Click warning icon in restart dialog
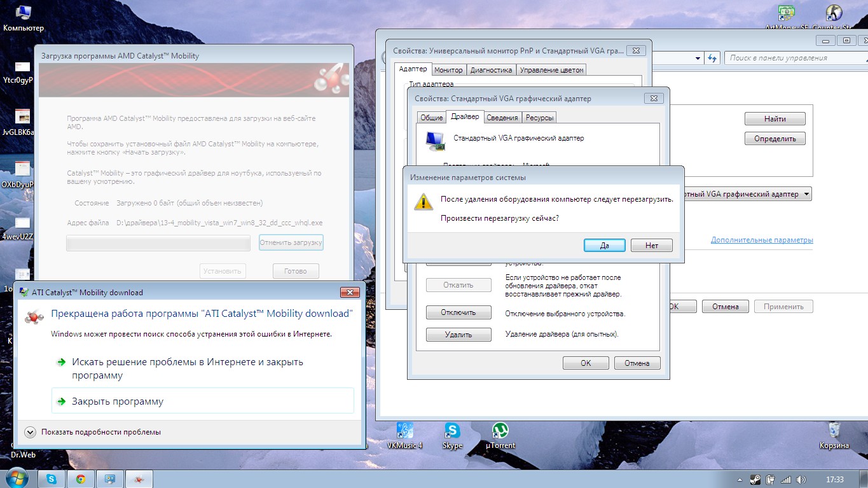This screenshot has width=868, height=488. 424,201
